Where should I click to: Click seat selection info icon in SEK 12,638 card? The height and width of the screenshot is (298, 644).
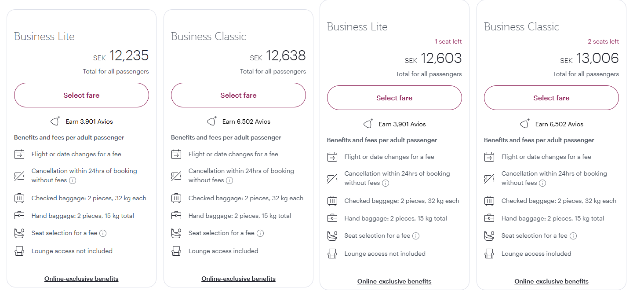[x=260, y=233]
